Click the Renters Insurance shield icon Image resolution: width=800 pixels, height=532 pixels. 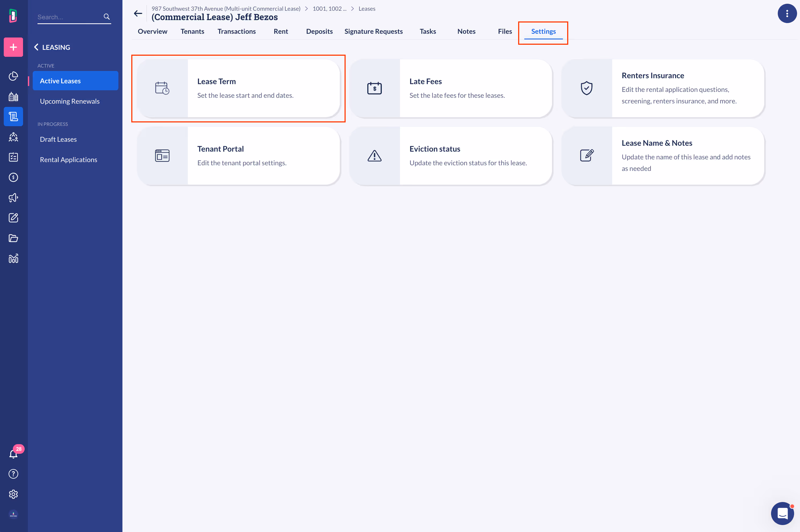click(x=586, y=88)
